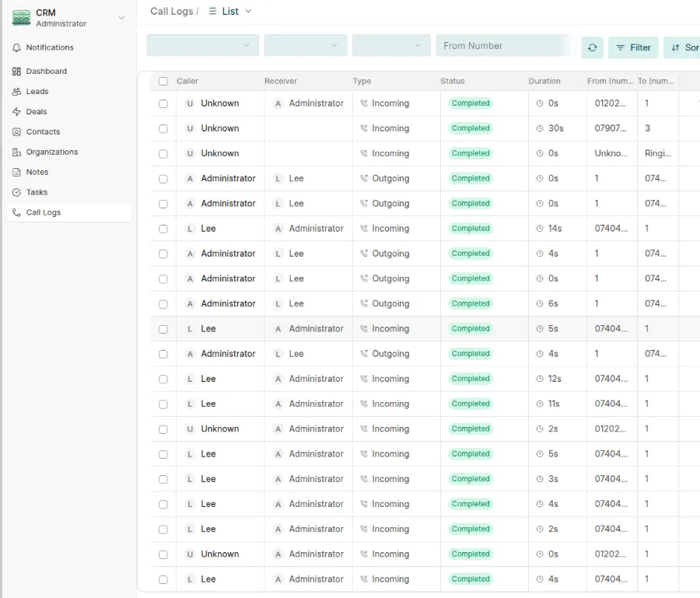Open Notifications in the sidebar
Image resolution: width=700 pixels, height=598 pixels.
point(69,47)
